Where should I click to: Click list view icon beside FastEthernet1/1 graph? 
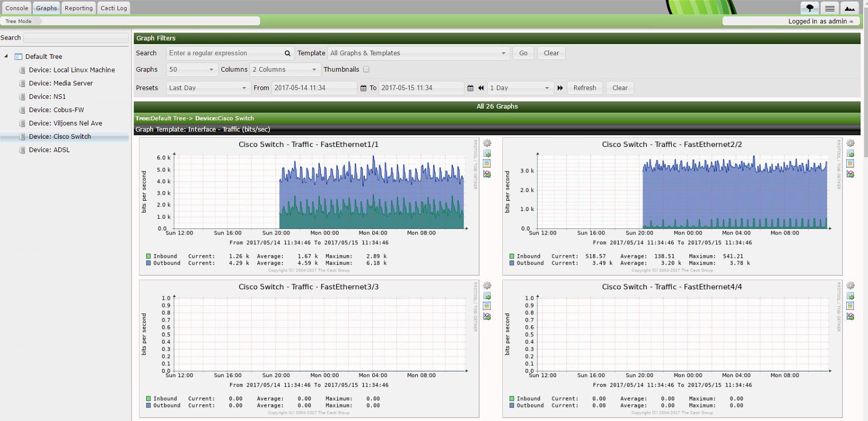[487, 164]
